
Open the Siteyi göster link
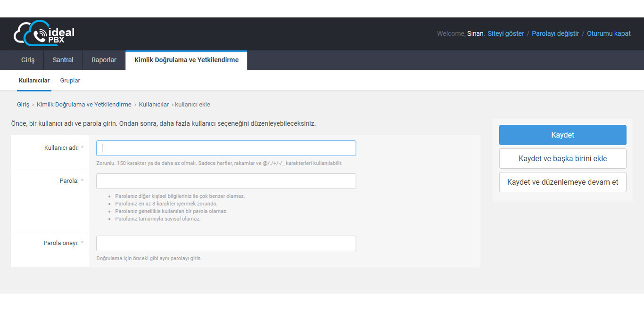pos(505,33)
